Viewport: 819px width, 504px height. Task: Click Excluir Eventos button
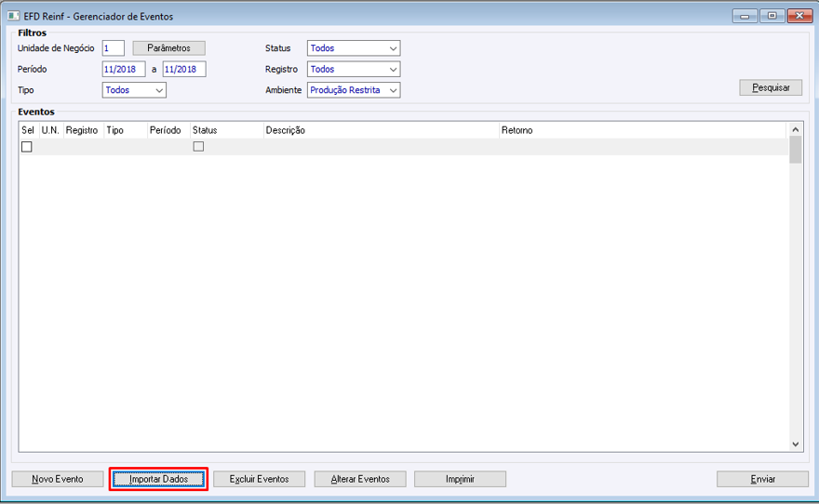(259, 479)
